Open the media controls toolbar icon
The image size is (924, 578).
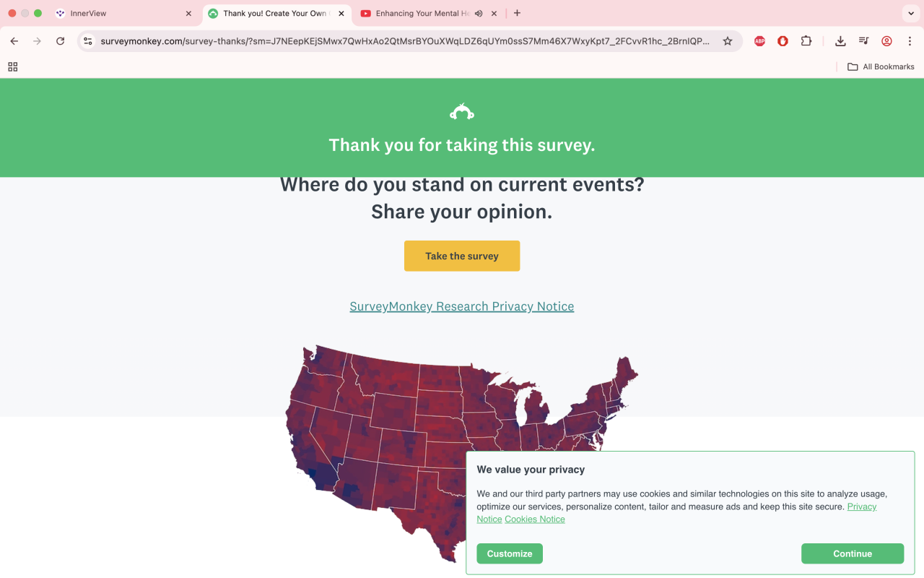[x=863, y=41]
